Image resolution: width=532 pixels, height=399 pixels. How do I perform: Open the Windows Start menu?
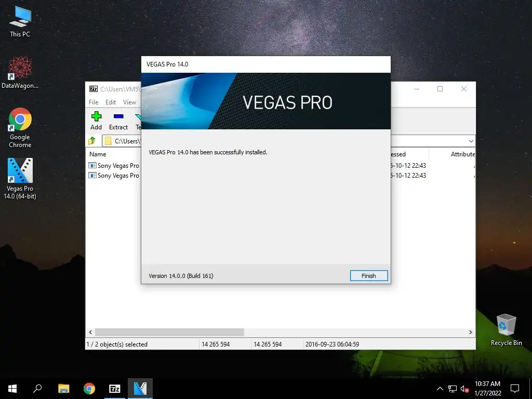point(12,389)
